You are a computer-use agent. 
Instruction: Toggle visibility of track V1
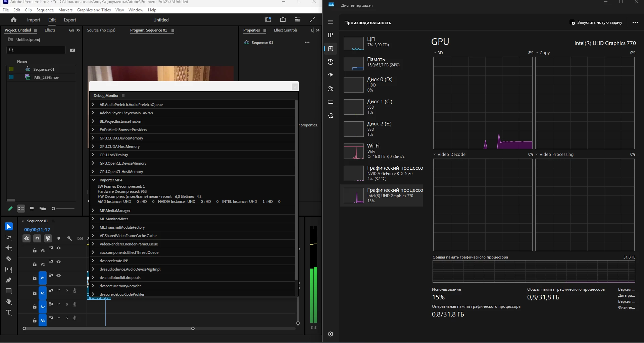[x=59, y=276]
